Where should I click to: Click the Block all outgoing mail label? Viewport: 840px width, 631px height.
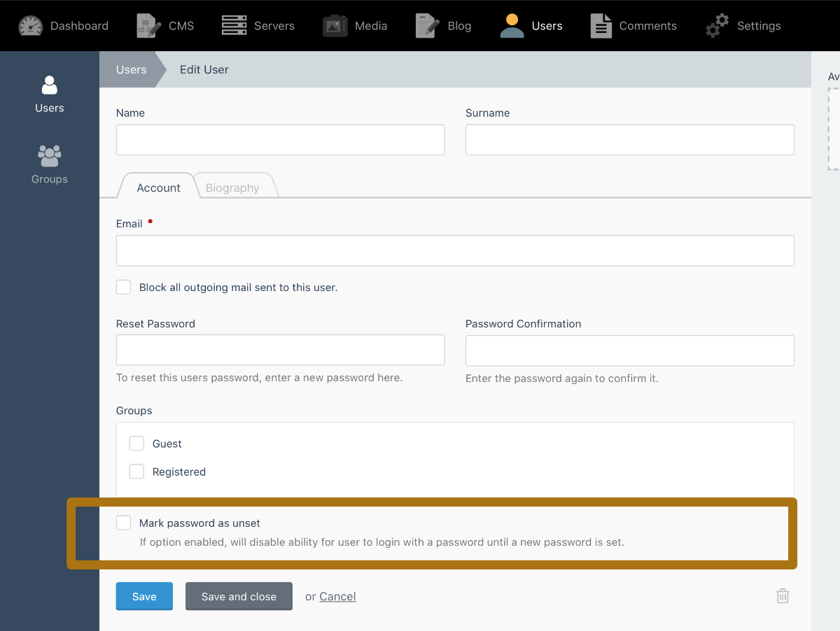pos(238,287)
